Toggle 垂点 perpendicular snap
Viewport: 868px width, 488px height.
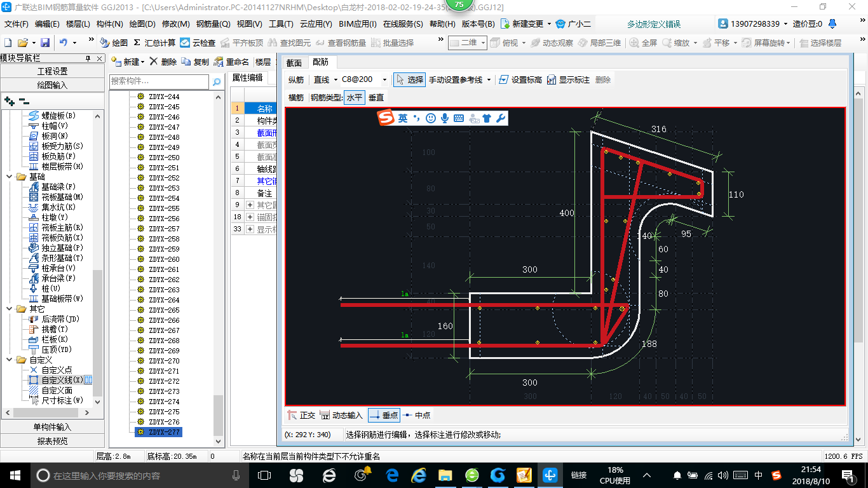click(x=384, y=415)
